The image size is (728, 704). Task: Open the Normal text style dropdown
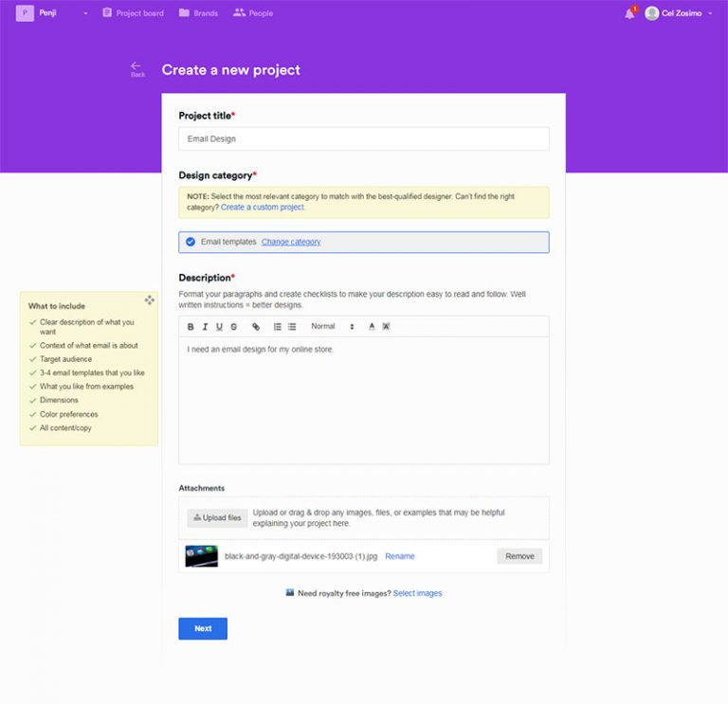coord(332,327)
